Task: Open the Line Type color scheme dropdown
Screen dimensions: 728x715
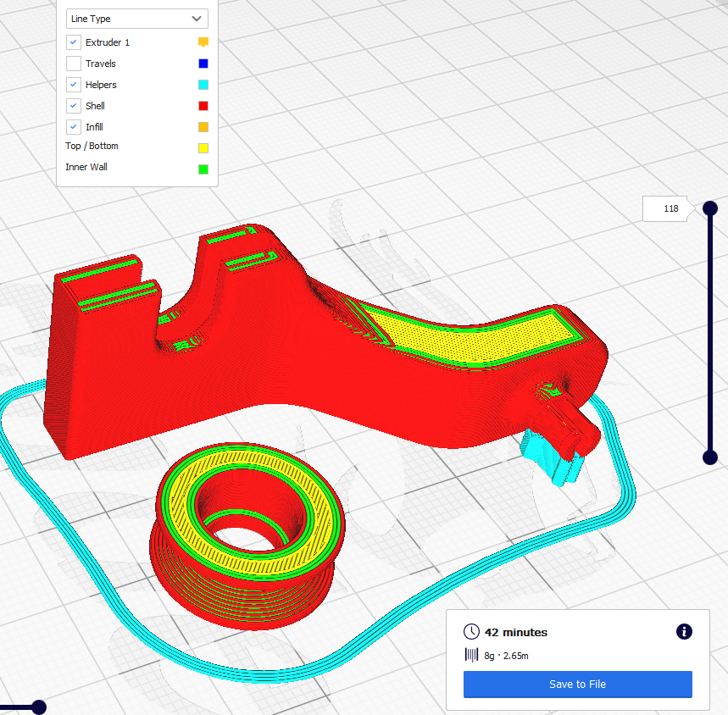Action: click(x=137, y=19)
